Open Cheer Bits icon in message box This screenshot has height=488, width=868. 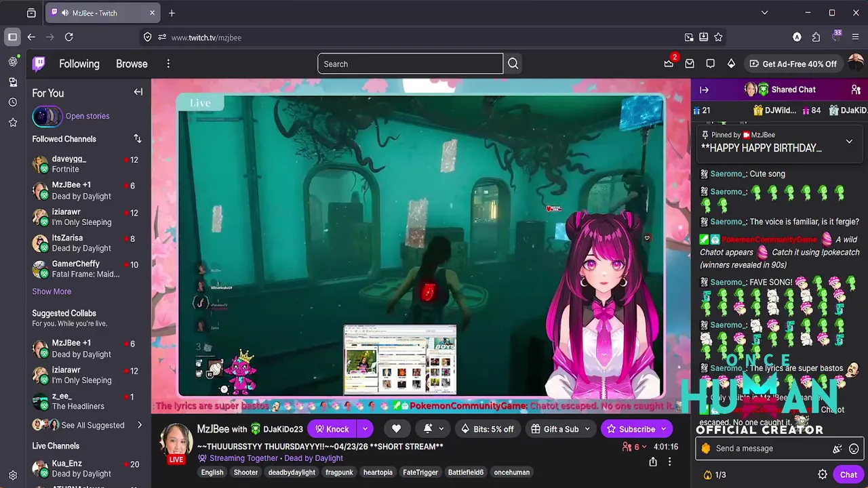[x=837, y=449]
